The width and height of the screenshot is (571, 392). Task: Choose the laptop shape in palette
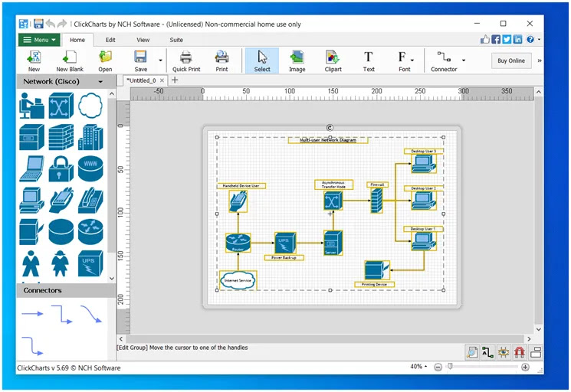point(31,168)
